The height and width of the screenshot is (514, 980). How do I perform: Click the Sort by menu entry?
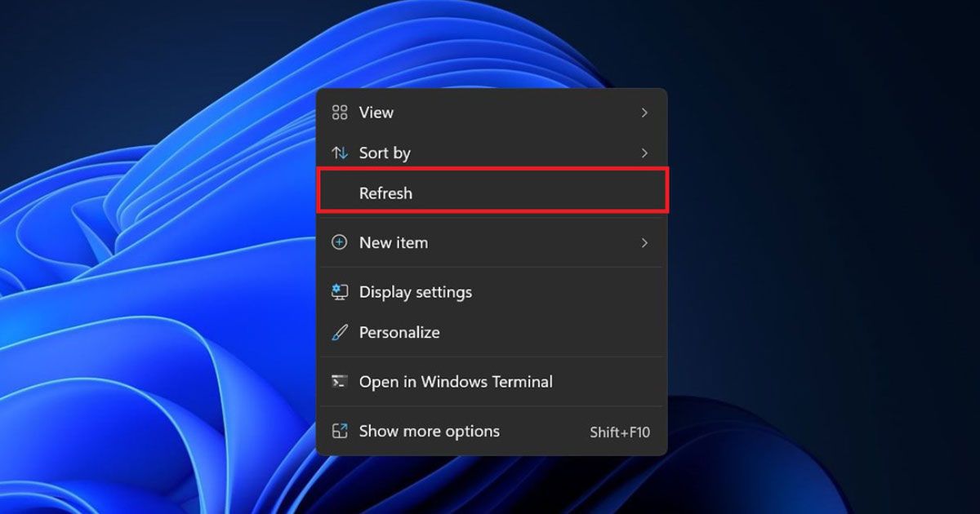[385, 153]
